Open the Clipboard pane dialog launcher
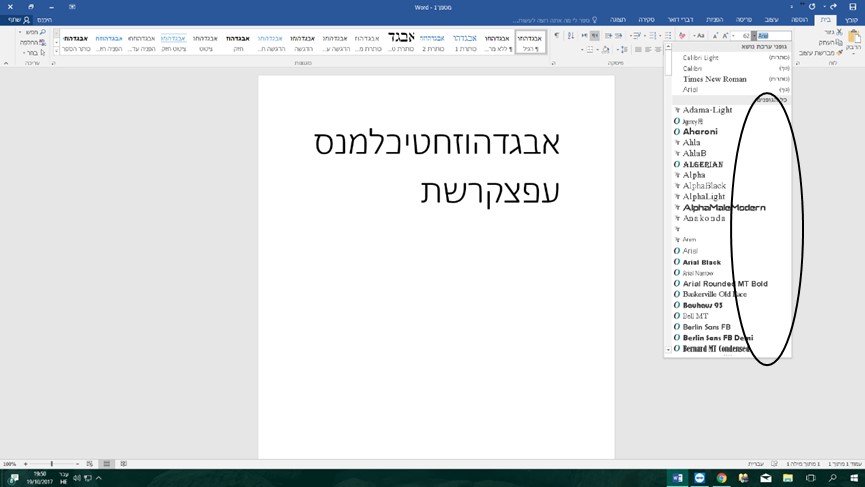865x487 pixels. pyautogui.click(x=797, y=63)
